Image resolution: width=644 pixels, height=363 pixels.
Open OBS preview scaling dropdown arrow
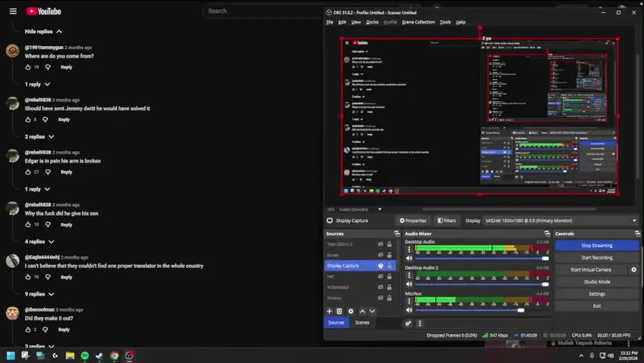tap(379, 209)
